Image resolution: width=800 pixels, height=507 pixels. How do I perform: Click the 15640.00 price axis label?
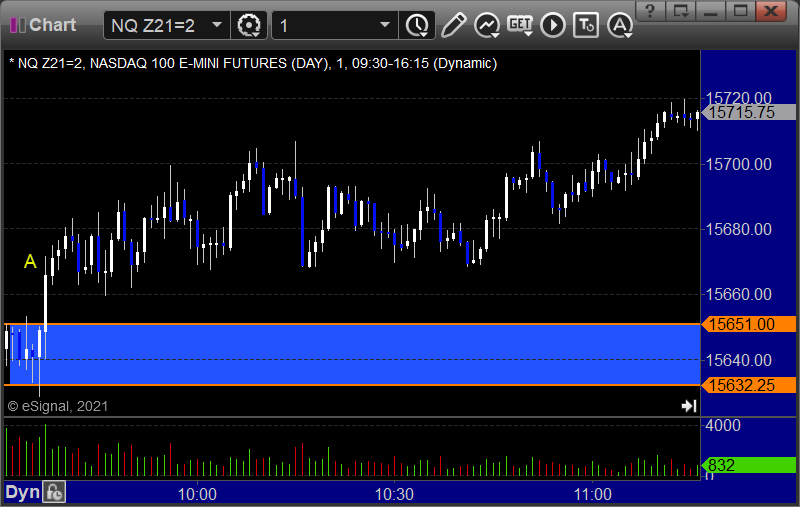[x=738, y=360]
